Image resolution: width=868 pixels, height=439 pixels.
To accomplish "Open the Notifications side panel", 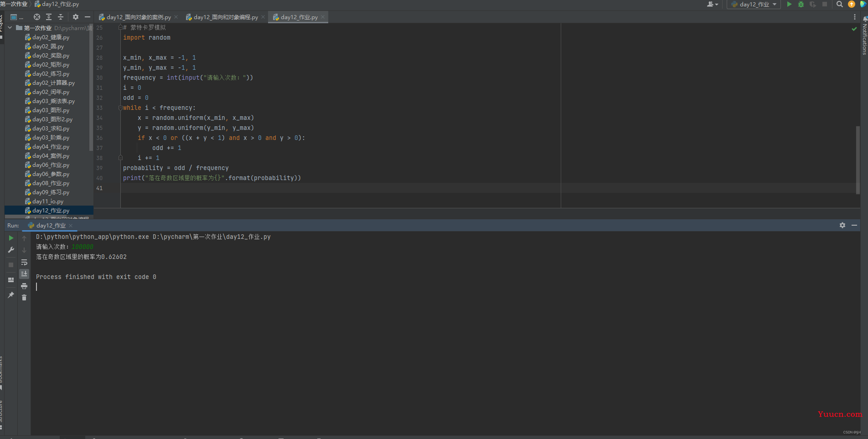I will coord(864,36).
